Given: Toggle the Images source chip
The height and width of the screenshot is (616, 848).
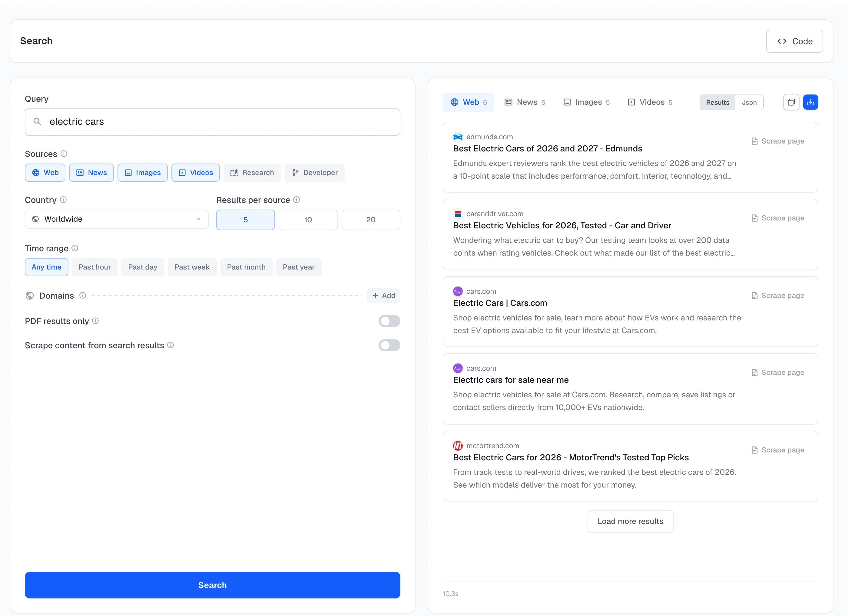Looking at the screenshot, I should pos(142,173).
